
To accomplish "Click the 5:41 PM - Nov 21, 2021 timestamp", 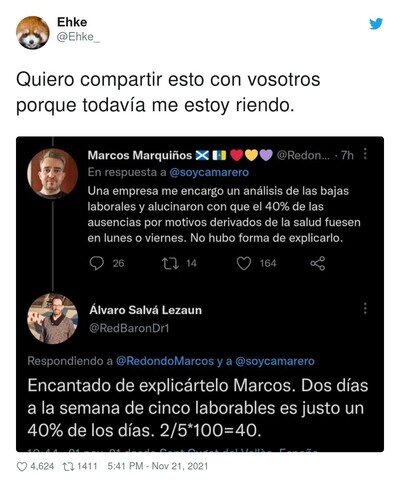I will click(158, 466).
